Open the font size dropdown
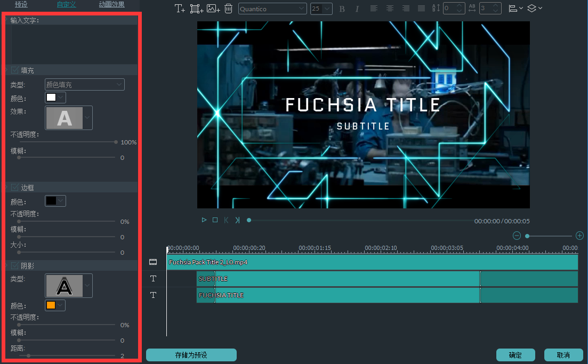This screenshot has height=364, width=588. (x=321, y=9)
